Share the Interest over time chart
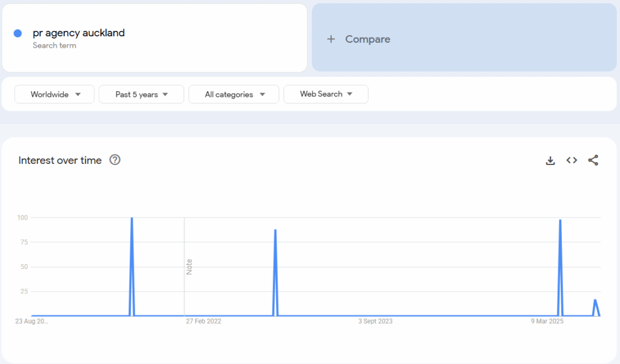620x364 pixels. [593, 160]
